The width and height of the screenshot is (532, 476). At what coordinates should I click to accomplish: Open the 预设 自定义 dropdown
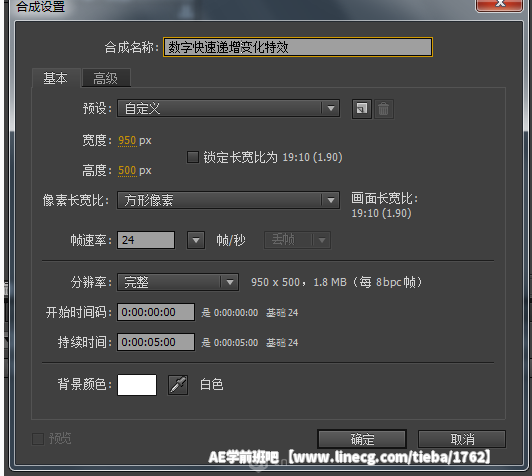point(228,109)
